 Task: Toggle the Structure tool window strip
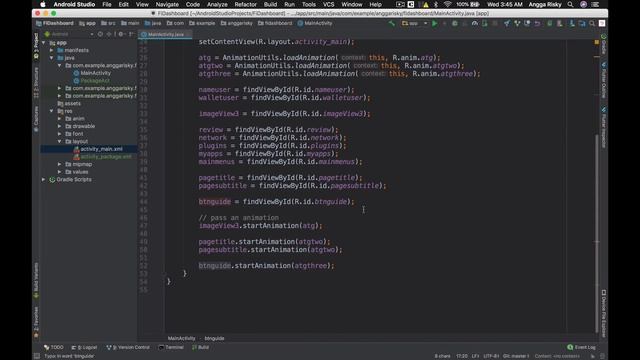click(x=36, y=83)
